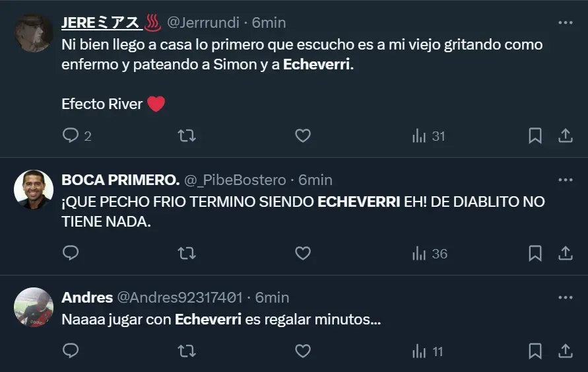Viewport: 588px width, 372px height.
Task: Reply to the Andres tweet
Action: pos(71,351)
